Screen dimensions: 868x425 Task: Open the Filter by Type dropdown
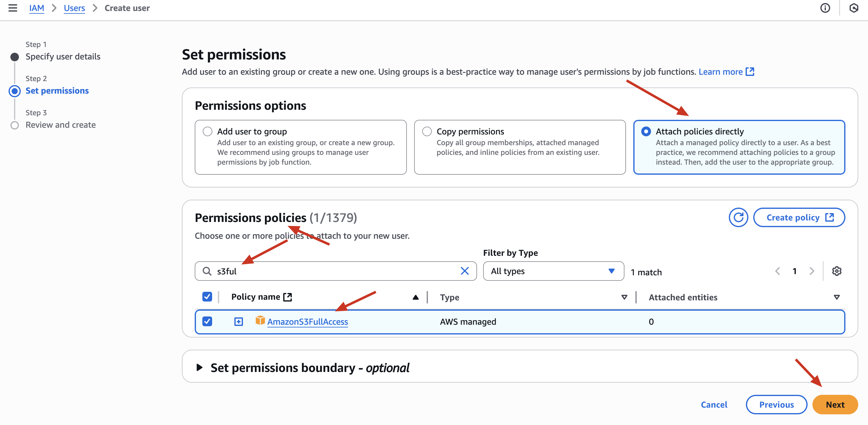[x=553, y=271]
